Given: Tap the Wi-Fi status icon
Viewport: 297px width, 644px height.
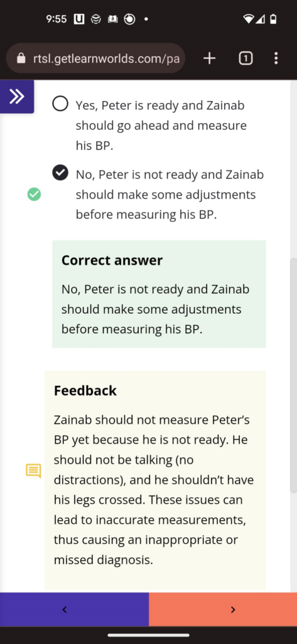Looking at the screenshot, I should (x=248, y=19).
